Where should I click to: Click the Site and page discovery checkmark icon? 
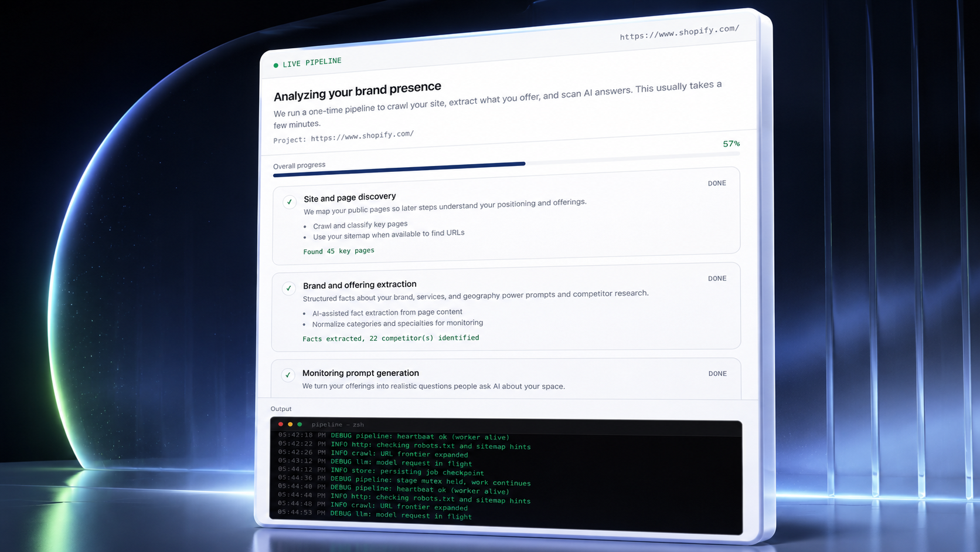[x=290, y=202]
